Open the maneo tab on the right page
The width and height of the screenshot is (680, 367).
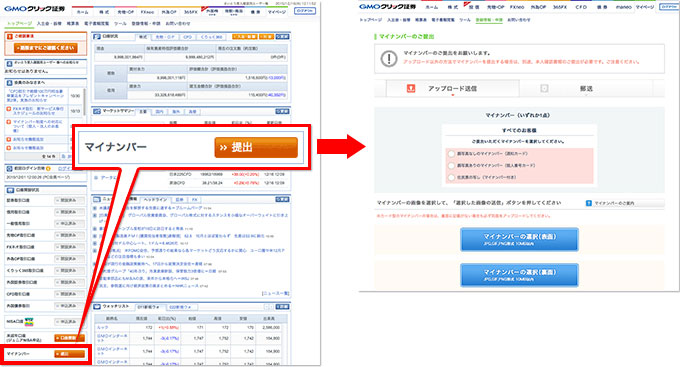pos(623,7)
